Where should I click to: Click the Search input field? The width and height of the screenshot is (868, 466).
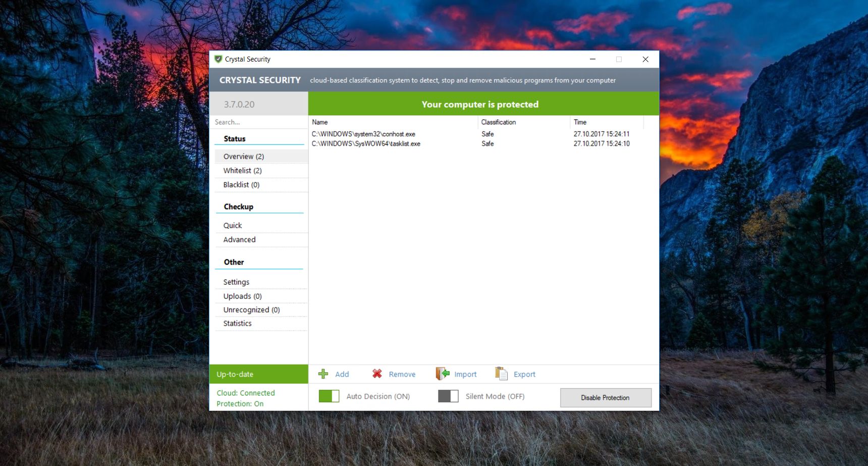pos(258,122)
